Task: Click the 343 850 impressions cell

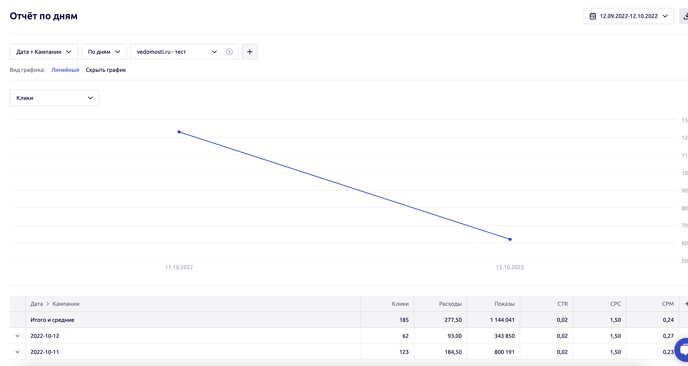Action: pos(505,336)
